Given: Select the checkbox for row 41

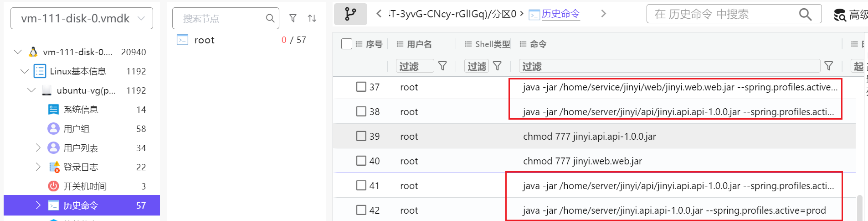Looking at the screenshot, I should tap(361, 185).
